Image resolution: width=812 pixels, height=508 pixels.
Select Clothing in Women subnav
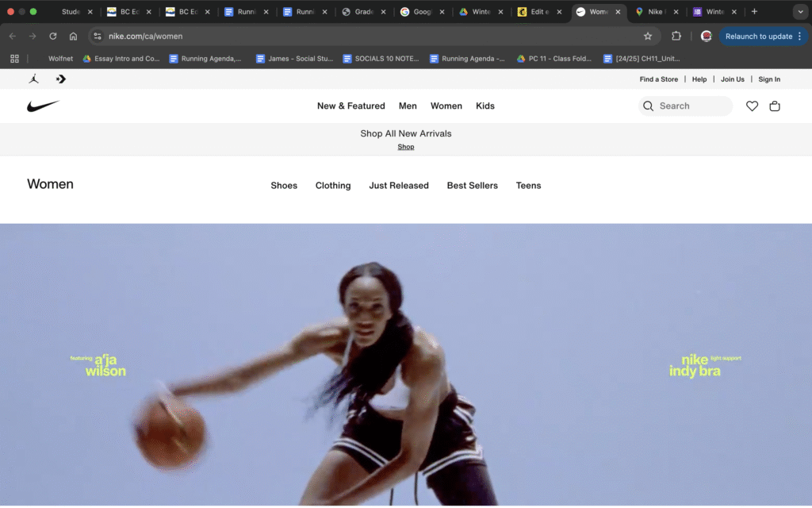pyautogui.click(x=333, y=186)
